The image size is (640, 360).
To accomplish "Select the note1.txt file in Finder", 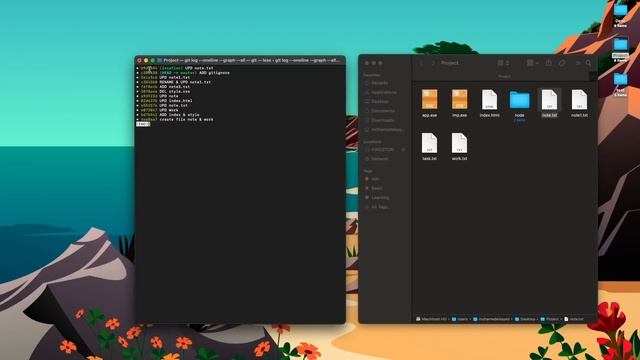I will 579,103.
